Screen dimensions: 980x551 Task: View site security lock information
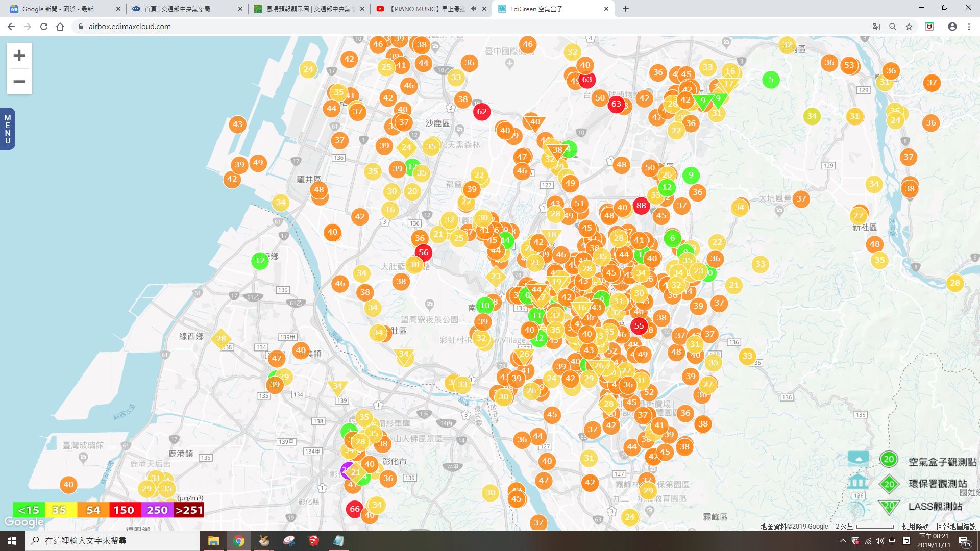tap(80, 27)
